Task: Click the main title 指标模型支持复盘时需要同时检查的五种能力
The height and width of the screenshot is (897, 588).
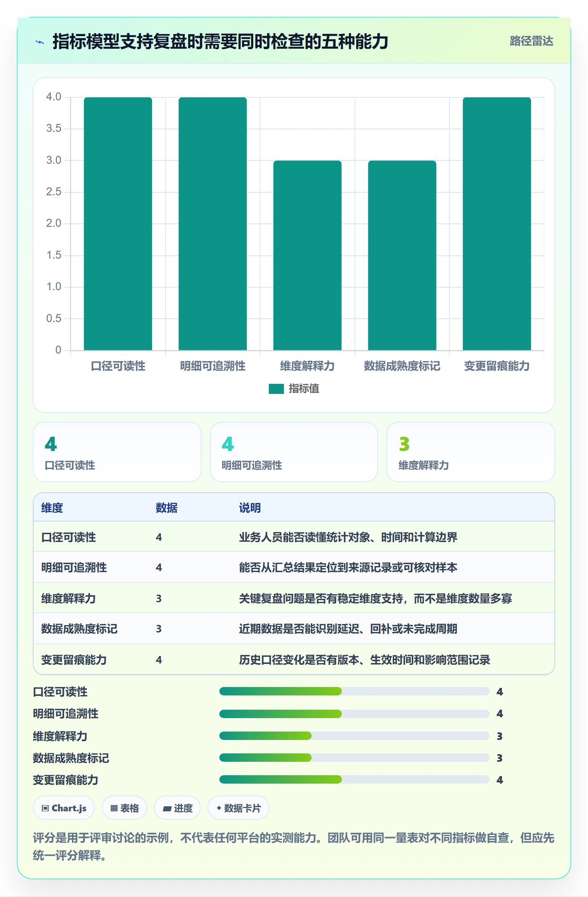Action: (220, 42)
